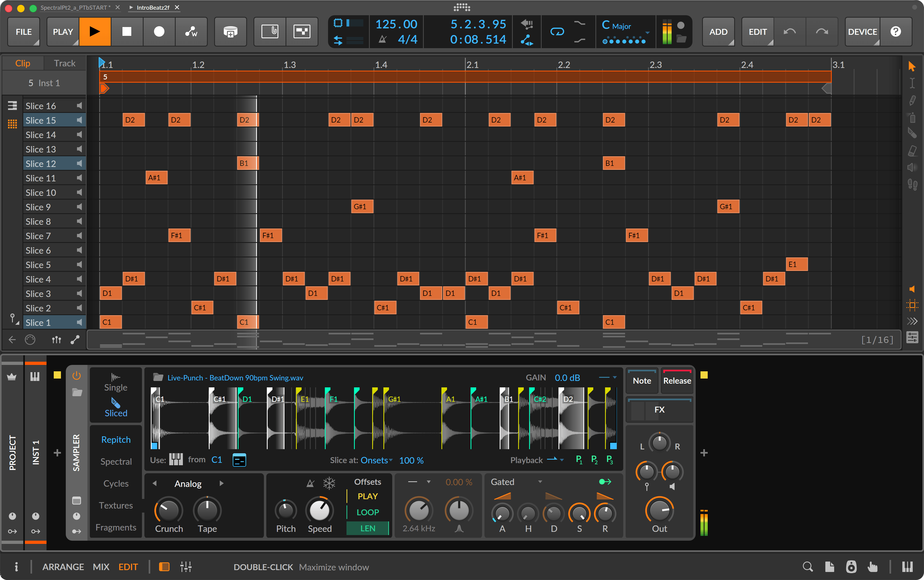Image resolution: width=924 pixels, height=580 pixels.
Task: Click the Stop transport button
Action: [127, 32]
